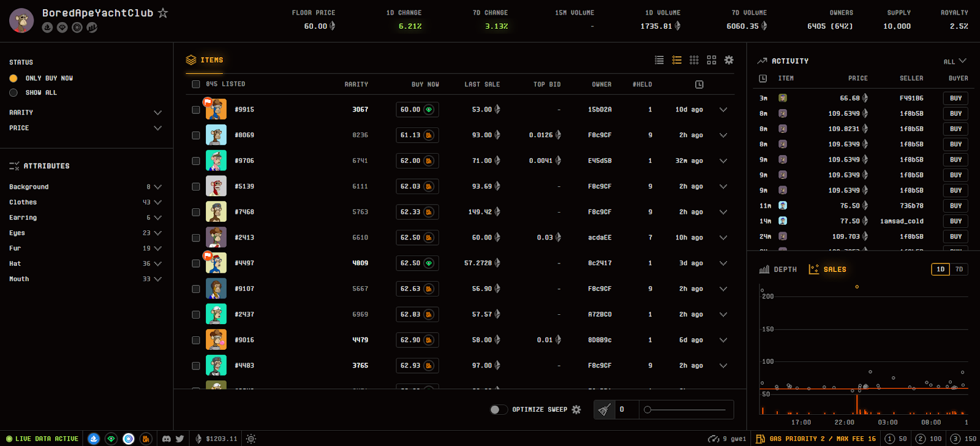The width and height of the screenshot is (980, 446).
Task: Check the select-all box beside 845 Listed
Action: tap(196, 85)
